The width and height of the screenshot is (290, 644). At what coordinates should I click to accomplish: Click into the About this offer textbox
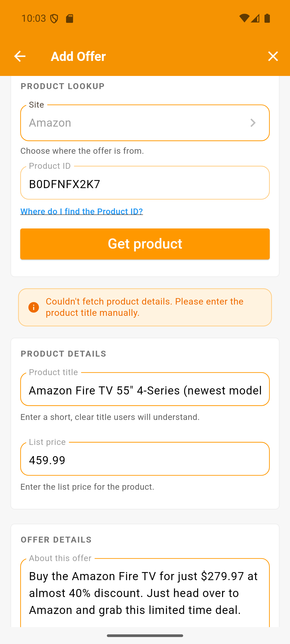click(x=145, y=593)
